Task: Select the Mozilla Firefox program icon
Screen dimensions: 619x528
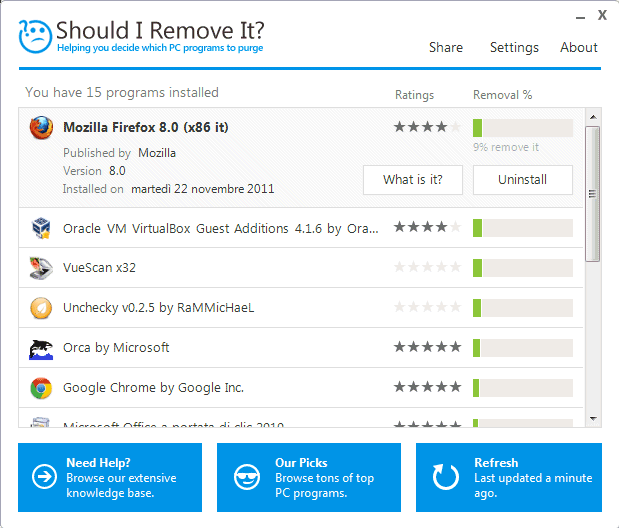Action: (41, 128)
